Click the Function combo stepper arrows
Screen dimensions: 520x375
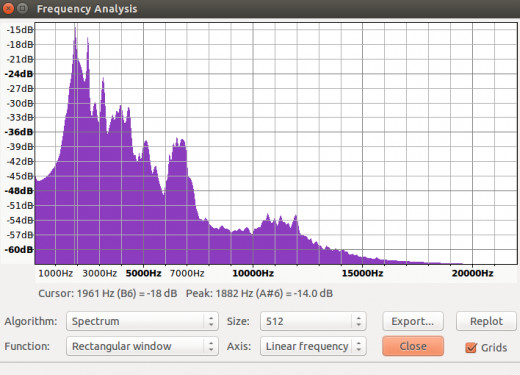click(211, 346)
